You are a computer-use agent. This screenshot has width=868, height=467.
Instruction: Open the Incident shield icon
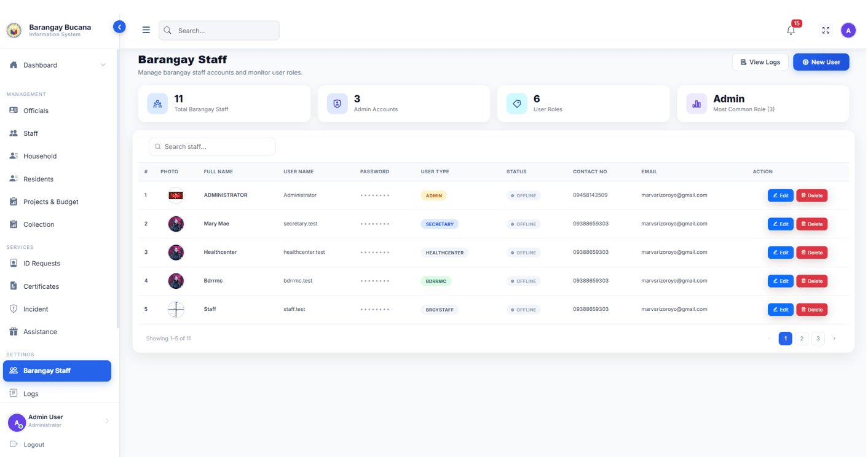click(x=14, y=309)
